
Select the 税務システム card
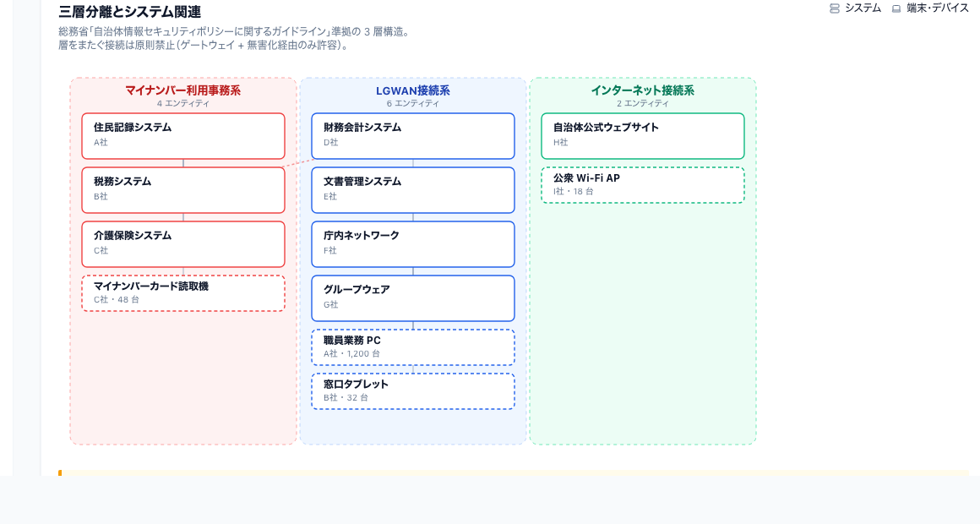click(x=183, y=189)
